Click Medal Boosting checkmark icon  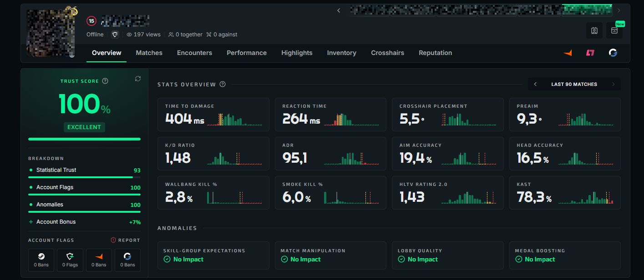(x=518, y=259)
